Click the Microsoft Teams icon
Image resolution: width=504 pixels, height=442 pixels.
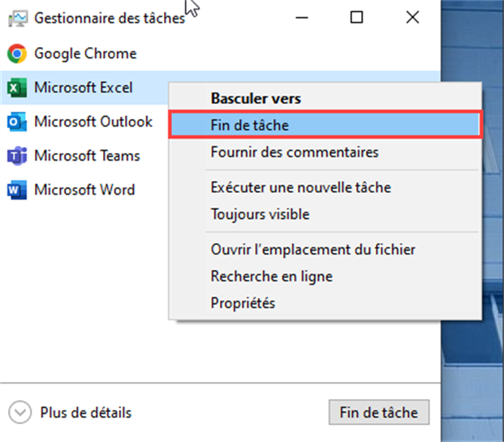(16, 156)
